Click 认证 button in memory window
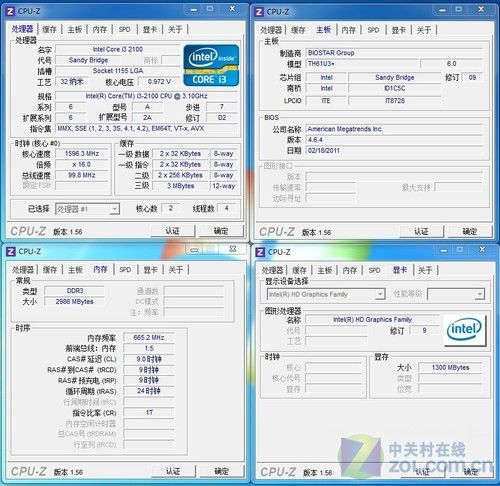The image size is (500, 486). click(x=173, y=471)
